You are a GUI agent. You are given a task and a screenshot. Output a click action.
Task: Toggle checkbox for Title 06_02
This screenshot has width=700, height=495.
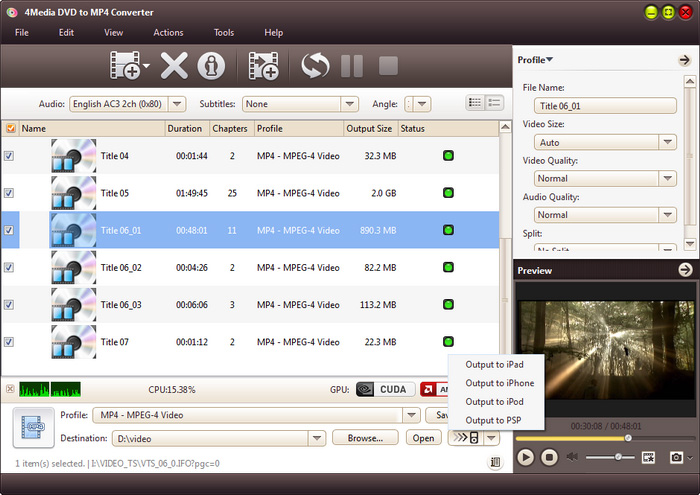point(10,268)
